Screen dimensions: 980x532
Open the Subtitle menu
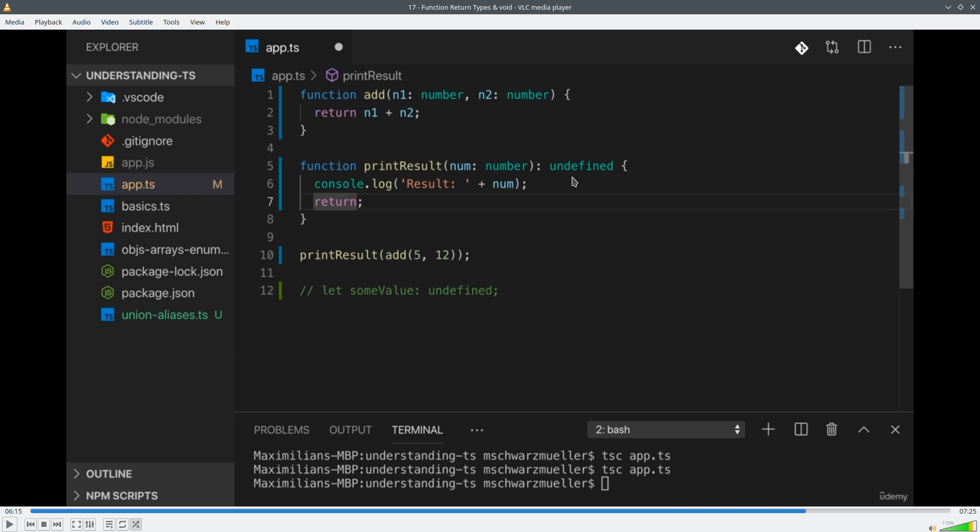(141, 22)
